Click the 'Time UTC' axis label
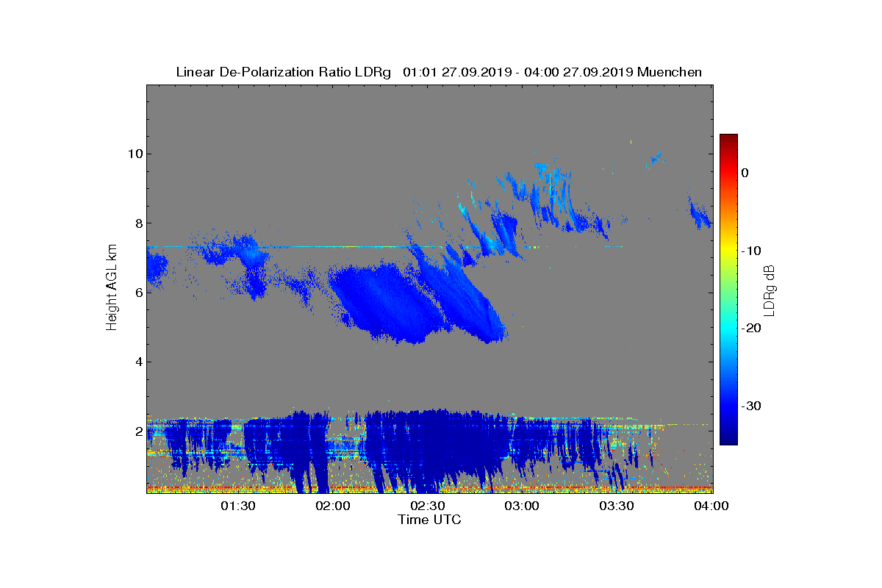The image size is (882, 588). 430,520
